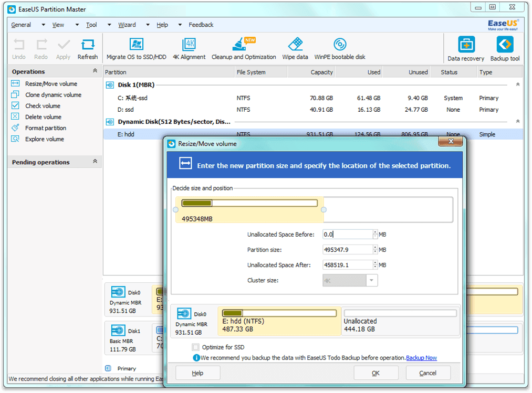Image resolution: width=532 pixels, height=393 pixels.
Task: Click the Unallocated 444.18 GB block
Action: coord(400,321)
